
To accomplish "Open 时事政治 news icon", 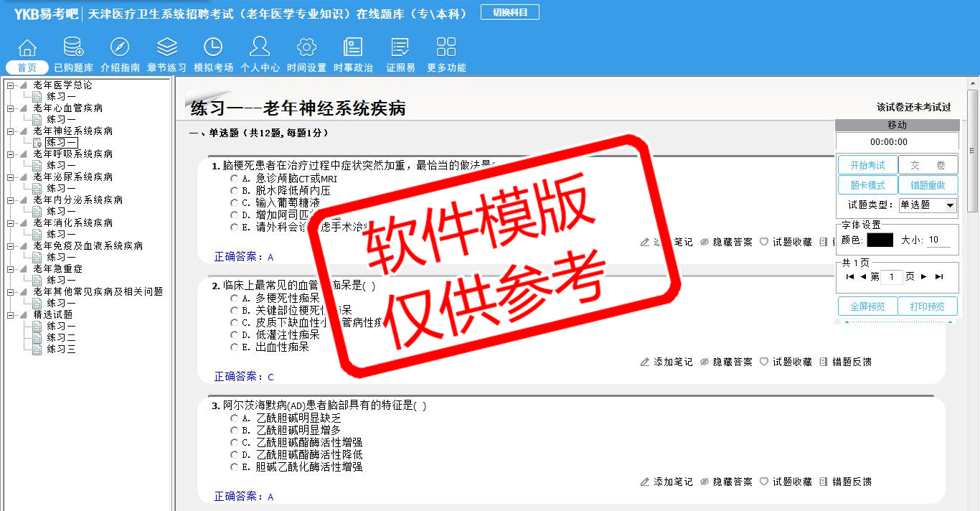I will click(353, 47).
